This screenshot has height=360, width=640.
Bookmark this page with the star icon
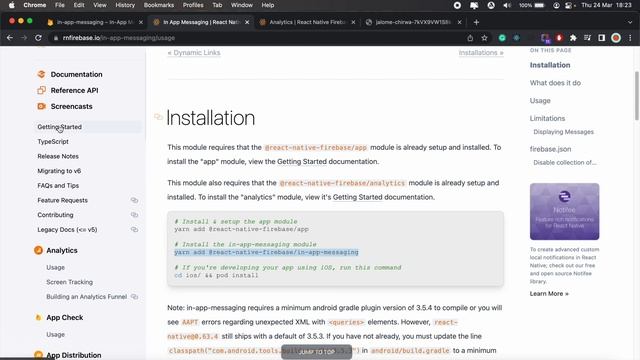click(484, 38)
